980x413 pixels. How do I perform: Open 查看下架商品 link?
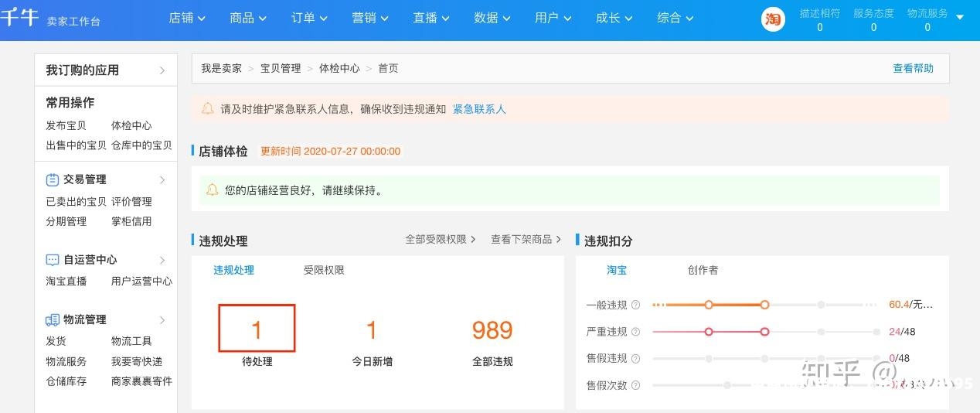526,239
